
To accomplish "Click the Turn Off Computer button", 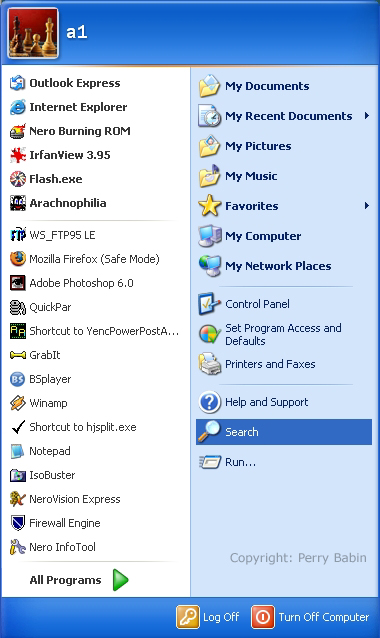I will (310, 617).
